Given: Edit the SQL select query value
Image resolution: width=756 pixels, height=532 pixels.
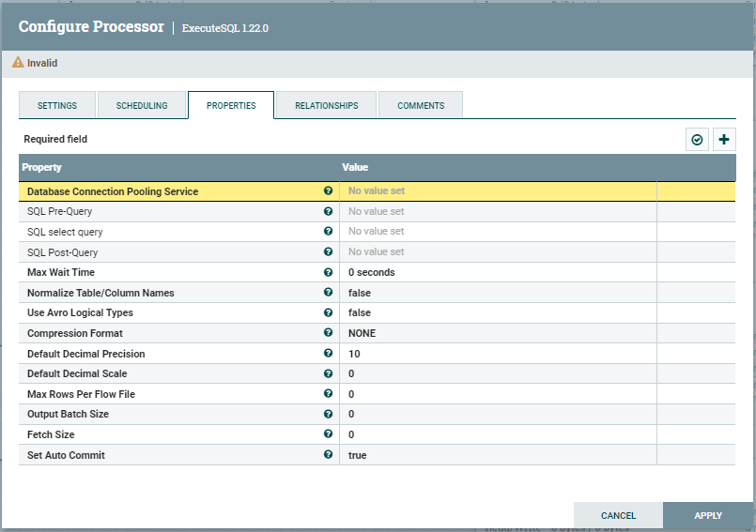Looking at the screenshot, I should 498,232.
